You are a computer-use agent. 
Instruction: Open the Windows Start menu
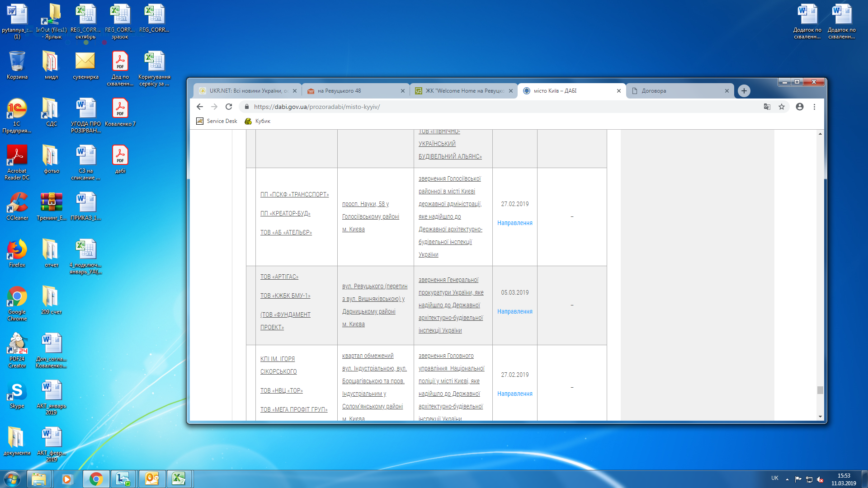pyautogui.click(x=12, y=479)
